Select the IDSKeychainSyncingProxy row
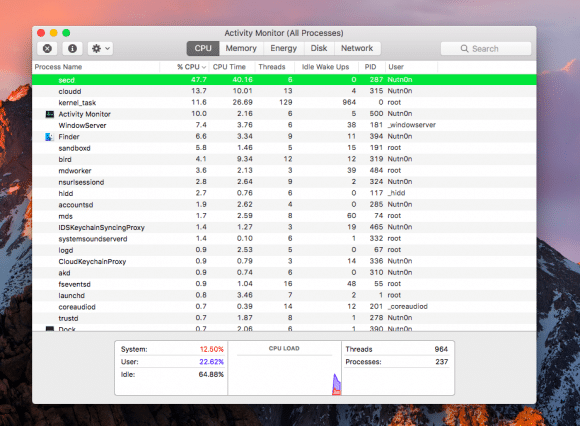The width and height of the screenshot is (580, 426). pos(284,227)
